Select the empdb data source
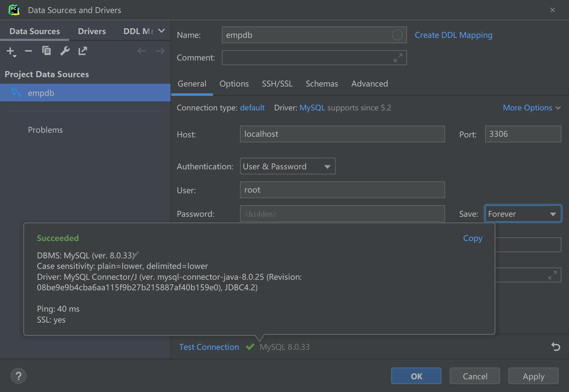The height and width of the screenshot is (392, 569). click(85, 93)
